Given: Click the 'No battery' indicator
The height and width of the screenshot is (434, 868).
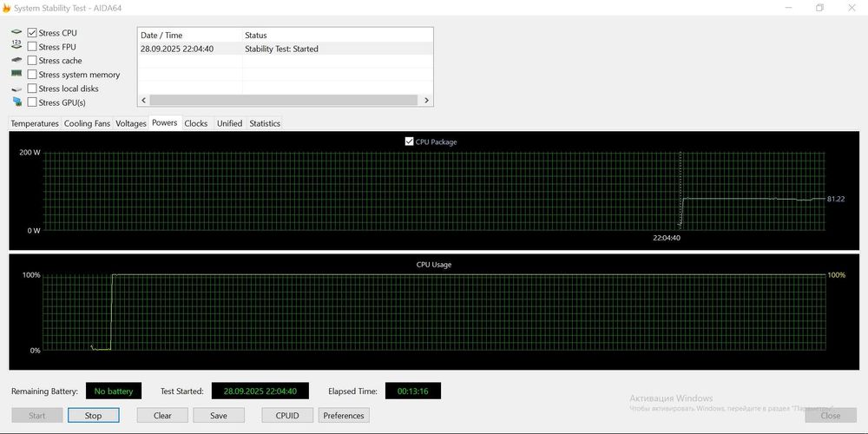Looking at the screenshot, I should point(114,391).
